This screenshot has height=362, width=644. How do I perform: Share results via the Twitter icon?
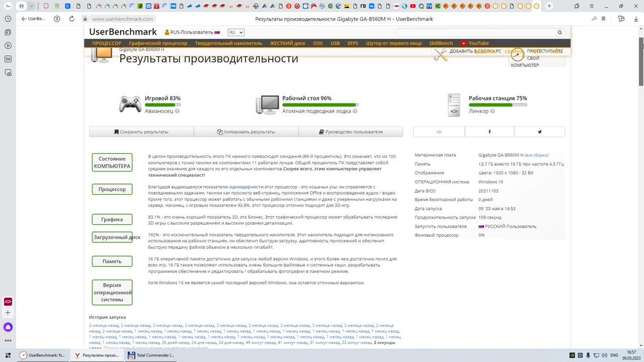coord(539,132)
